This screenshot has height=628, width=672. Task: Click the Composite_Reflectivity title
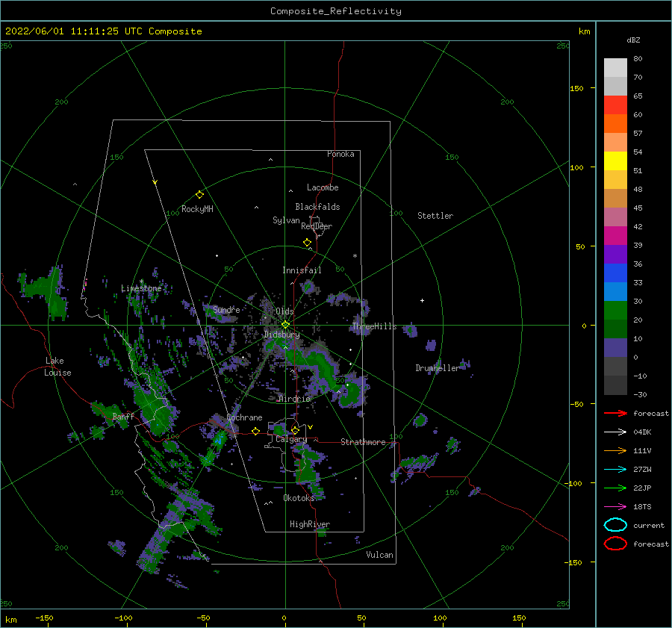point(336,11)
